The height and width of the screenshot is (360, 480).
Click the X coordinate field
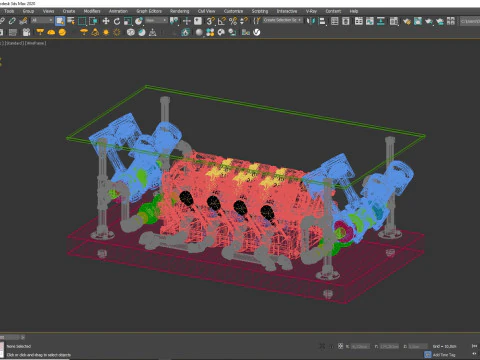click(360, 347)
